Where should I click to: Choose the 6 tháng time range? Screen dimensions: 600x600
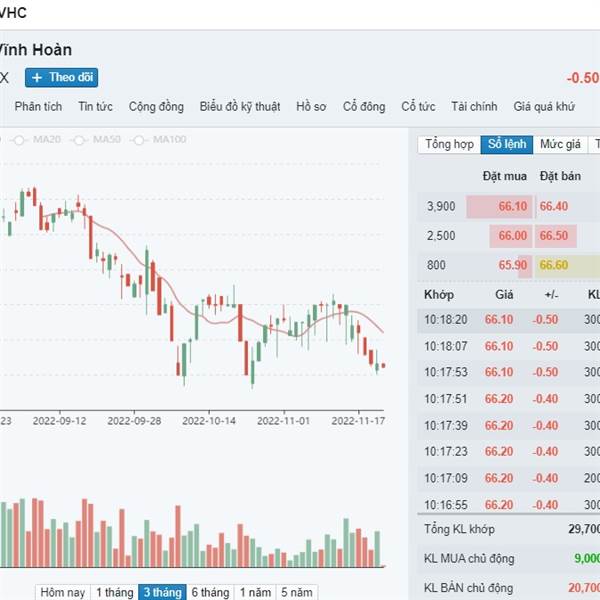click(210, 592)
